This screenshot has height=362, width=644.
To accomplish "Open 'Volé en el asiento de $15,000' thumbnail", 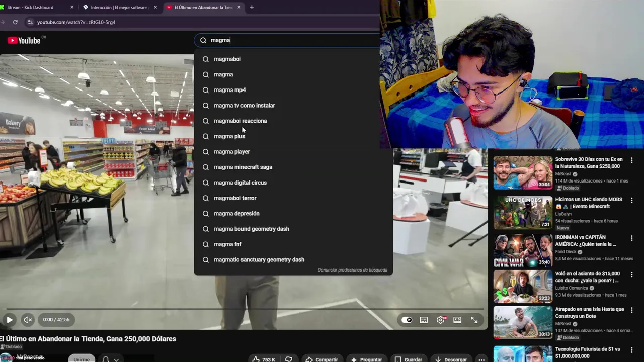I will [x=523, y=287].
